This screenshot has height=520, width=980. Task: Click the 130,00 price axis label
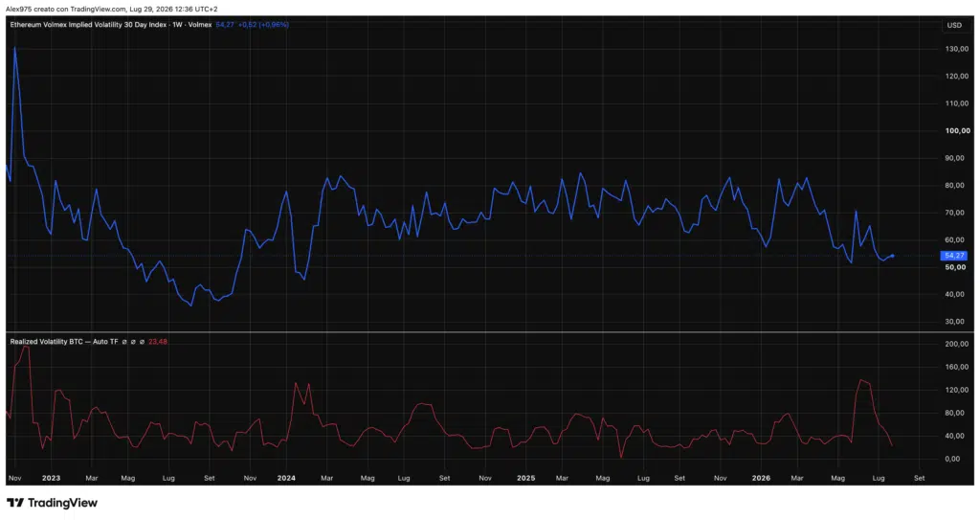click(x=957, y=49)
